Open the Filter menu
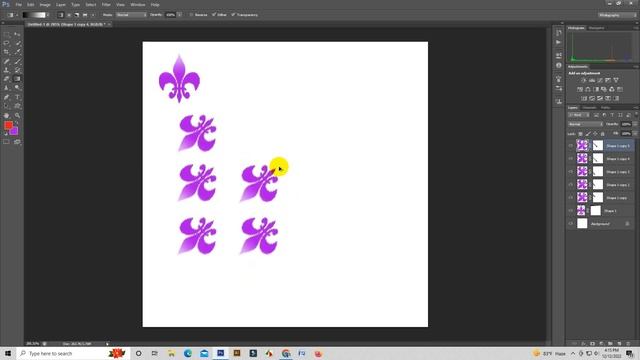The image size is (640, 360). pos(106,4)
